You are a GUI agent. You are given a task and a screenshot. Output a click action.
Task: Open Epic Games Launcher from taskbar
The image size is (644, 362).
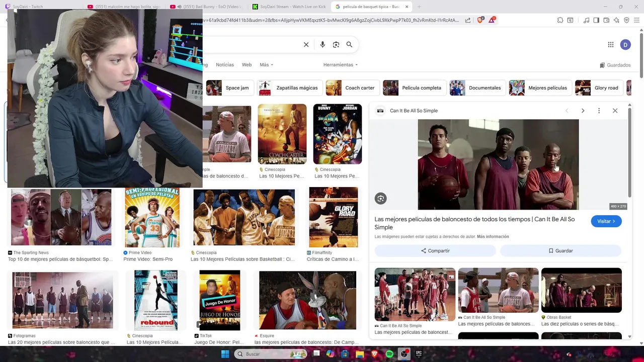pyautogui.click(x=419, y=354)
